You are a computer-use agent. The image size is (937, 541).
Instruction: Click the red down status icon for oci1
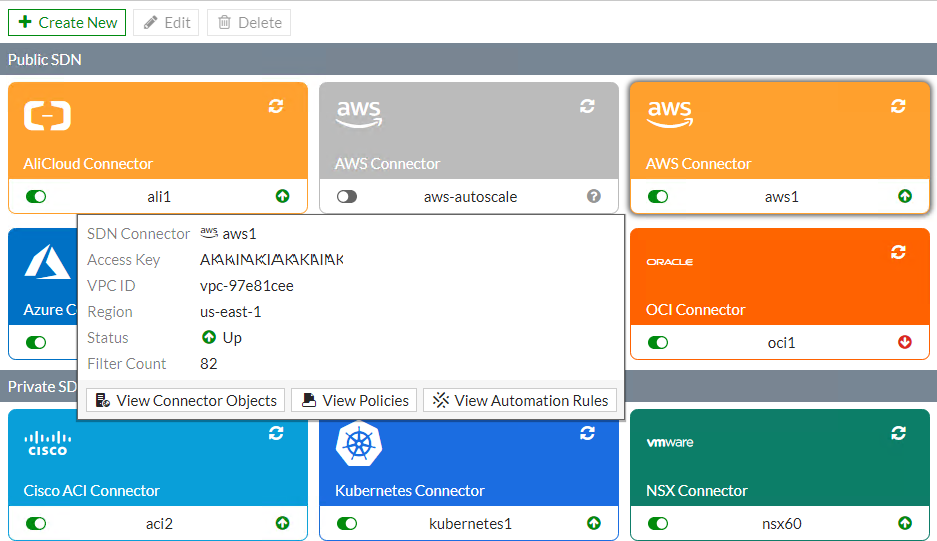pyautogui.click(x=905, y=342)
